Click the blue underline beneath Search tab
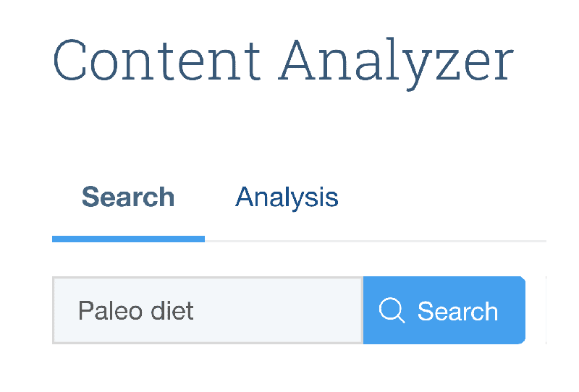Screen dimensions: 579x392 (x=129, y=239)
